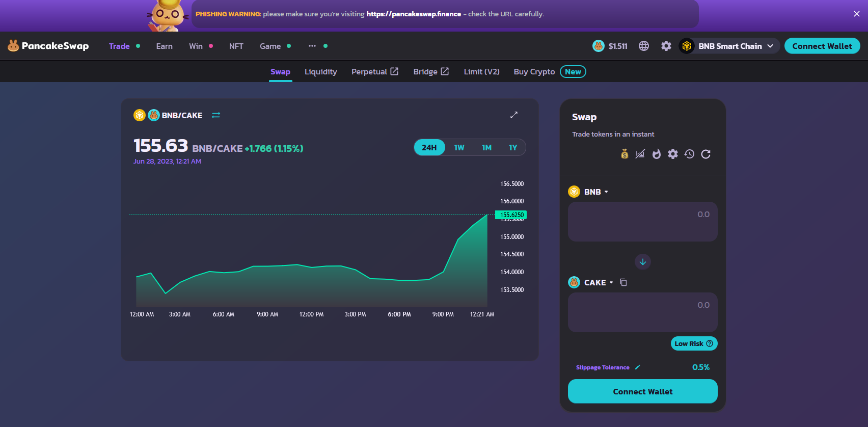Open the global settings gear in the header

click(666, 46)
